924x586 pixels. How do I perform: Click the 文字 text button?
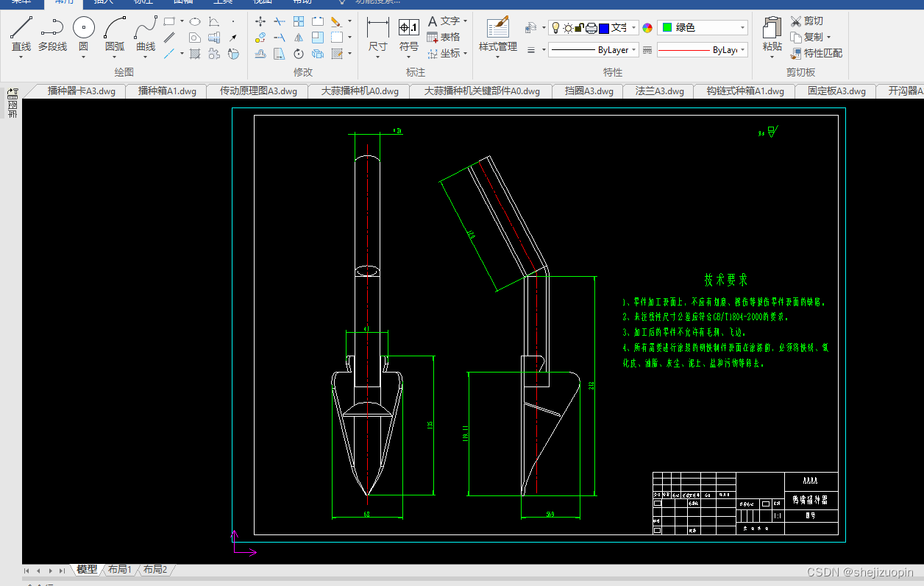(x=444, y=21)
